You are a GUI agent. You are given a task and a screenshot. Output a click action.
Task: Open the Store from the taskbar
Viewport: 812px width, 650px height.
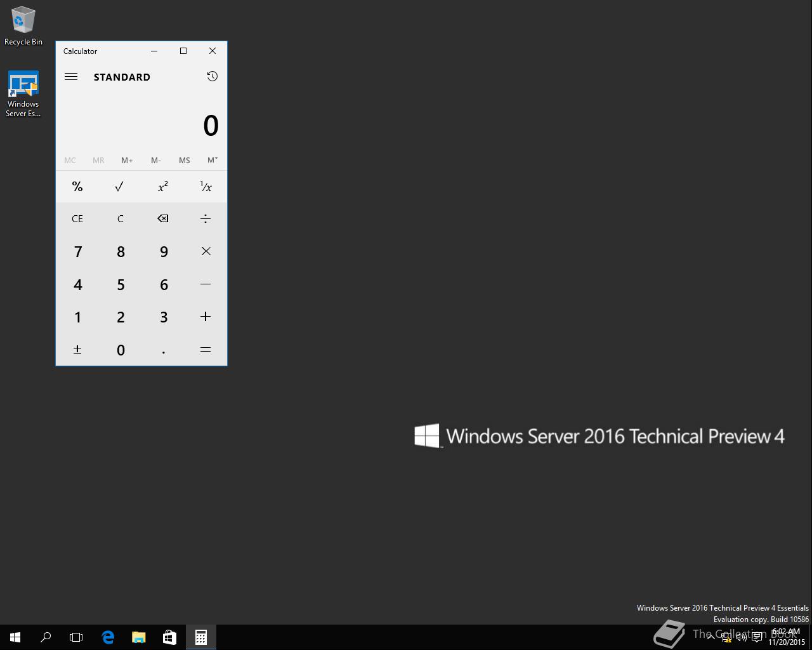click(x=169, y=637)
